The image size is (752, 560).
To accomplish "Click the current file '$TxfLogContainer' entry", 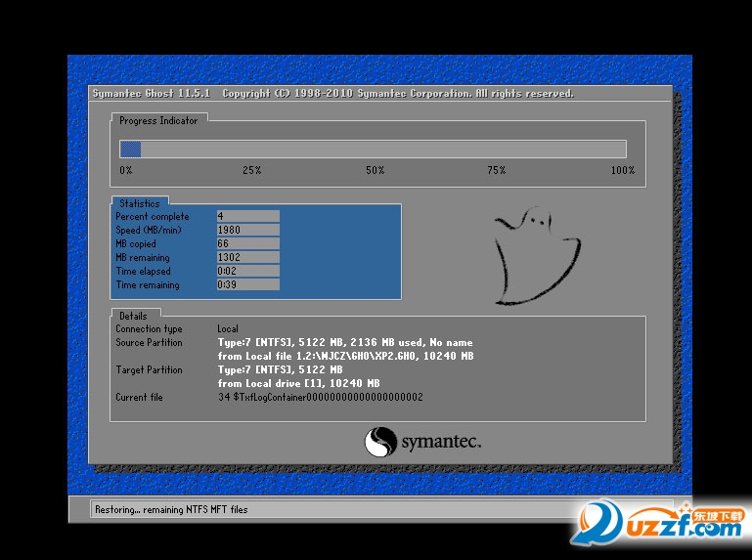I will (321, 397).
